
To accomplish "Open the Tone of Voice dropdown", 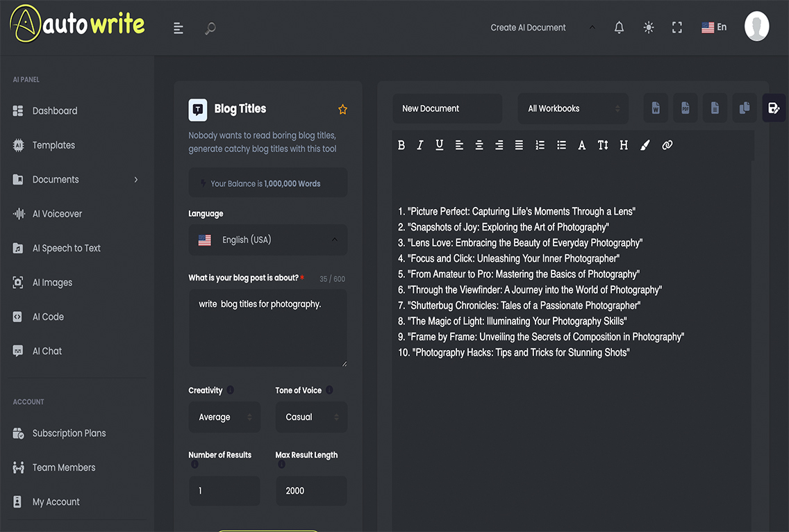I will pos(311,417).
